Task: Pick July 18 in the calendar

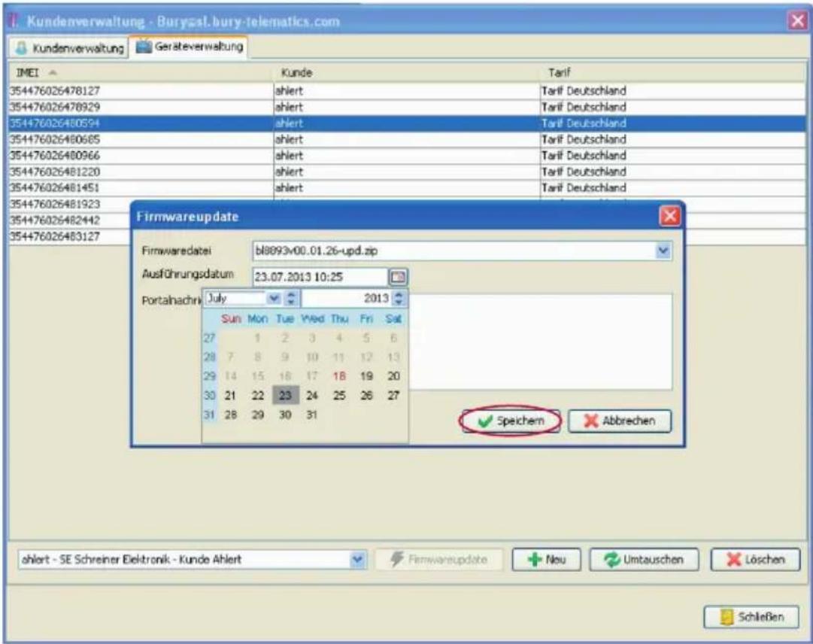Action: pos(339,376)
